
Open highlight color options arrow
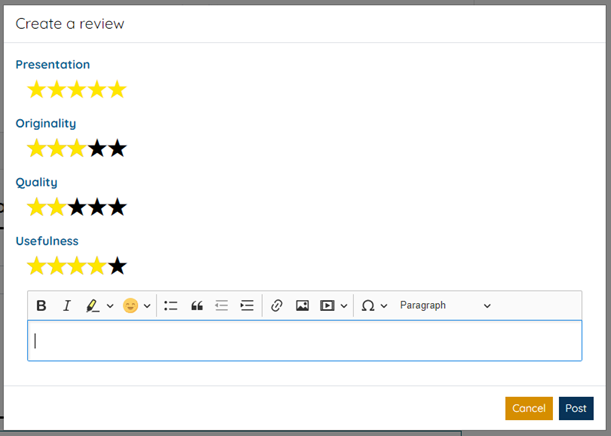tap(110, 306)
